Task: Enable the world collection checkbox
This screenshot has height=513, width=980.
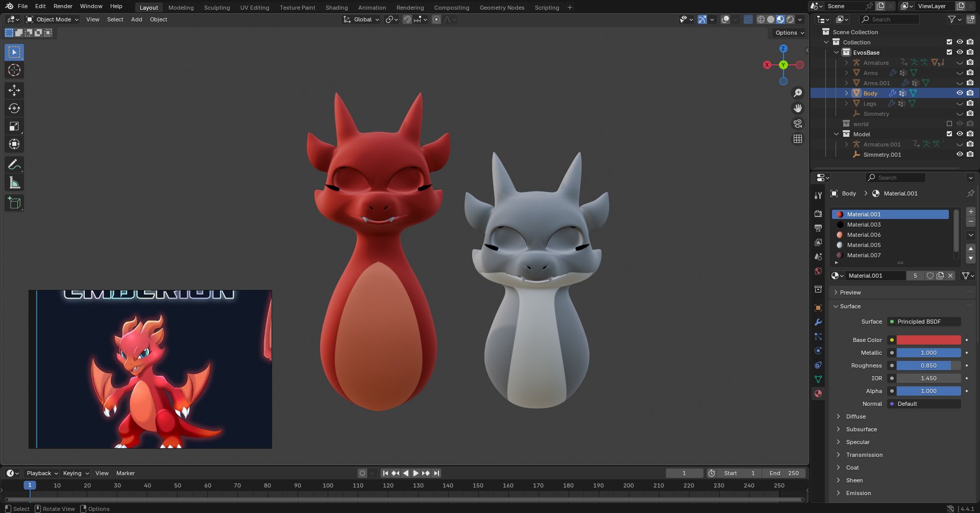Action: [x=949, y=124]
